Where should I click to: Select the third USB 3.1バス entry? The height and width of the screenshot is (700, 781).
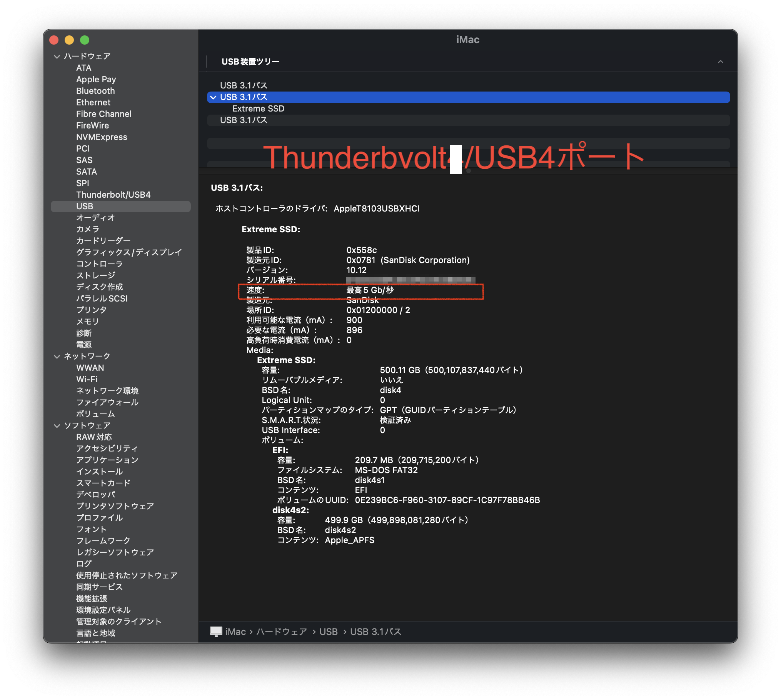point(243,120)
